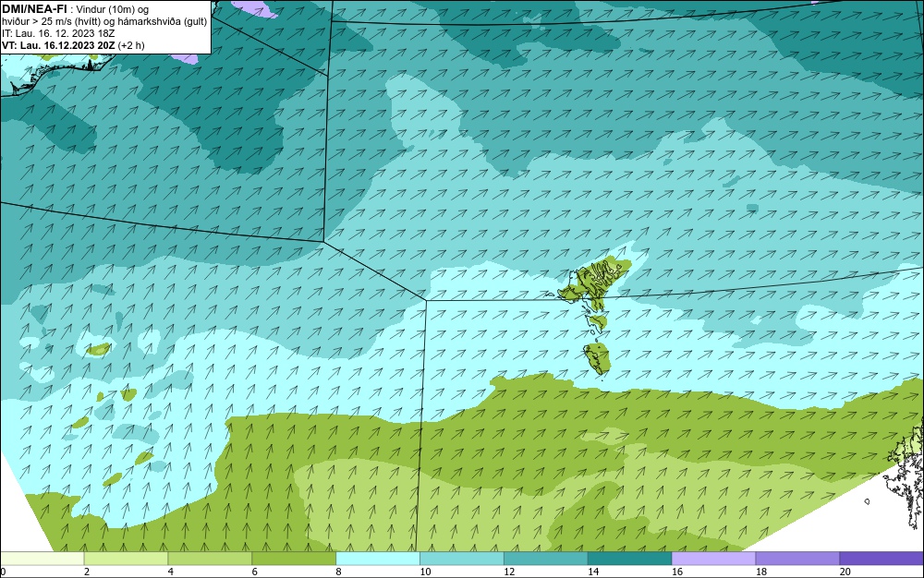Click the 18–20 m/s purple legend swatch
The width and height of the screenshot is (924, 578).
coord(798,558)
